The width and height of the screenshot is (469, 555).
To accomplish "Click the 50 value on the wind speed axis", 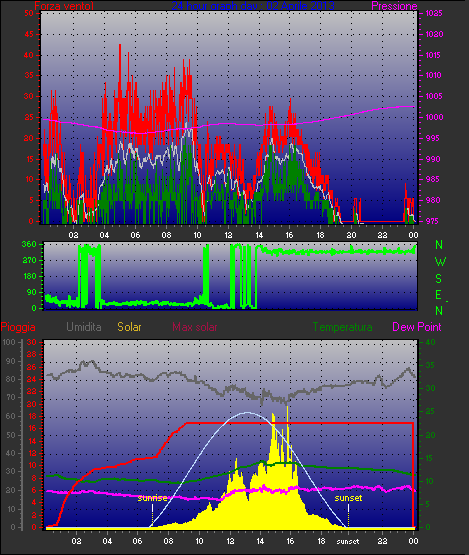I will [x=29, y=13].
